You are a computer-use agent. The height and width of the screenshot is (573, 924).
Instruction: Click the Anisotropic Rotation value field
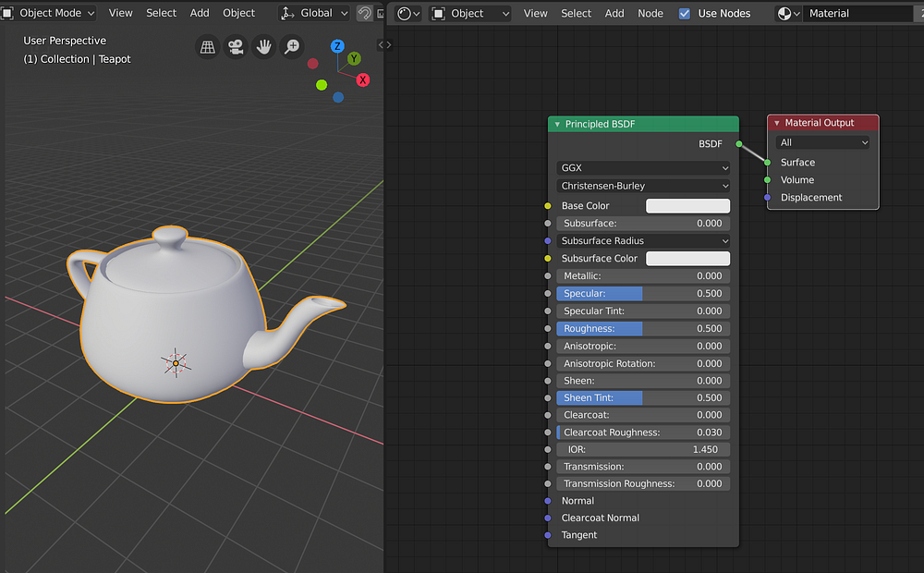tap(643, 364)
